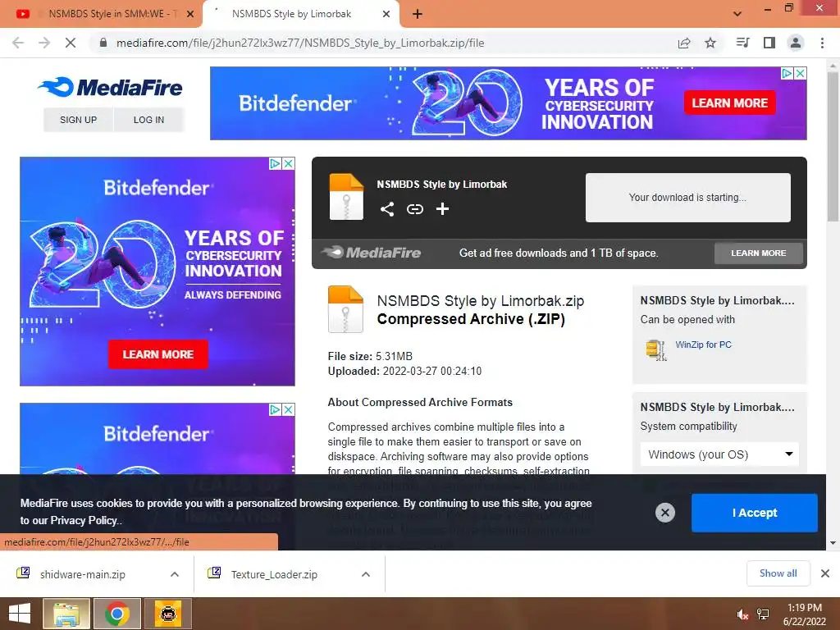Click the AdChoices icon on left Bitdefender ad

(x=275, y=163)
